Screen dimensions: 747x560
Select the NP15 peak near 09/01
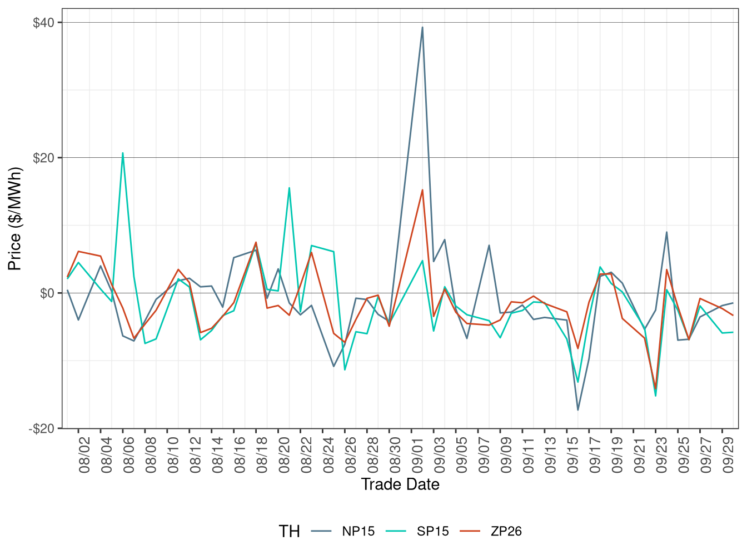coord(423,27)
